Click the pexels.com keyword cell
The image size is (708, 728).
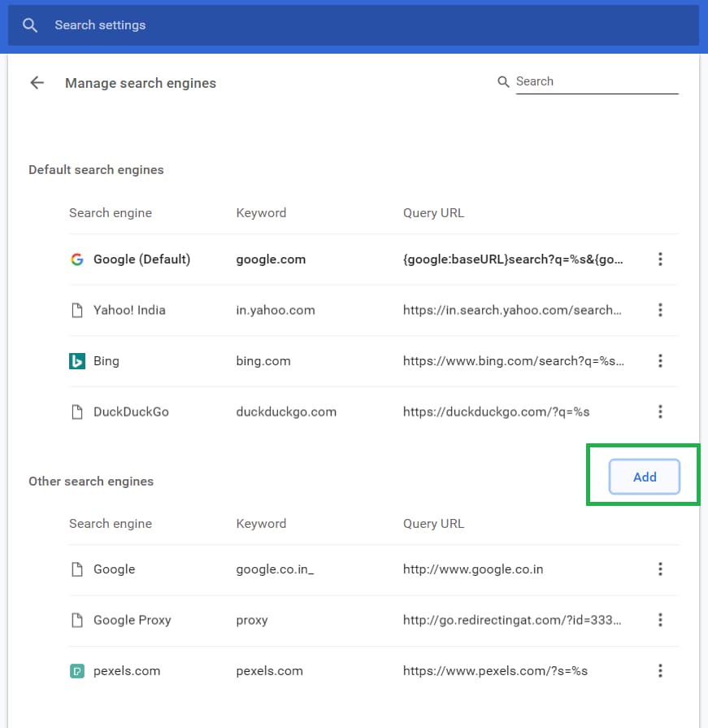[x=270, y=671]
